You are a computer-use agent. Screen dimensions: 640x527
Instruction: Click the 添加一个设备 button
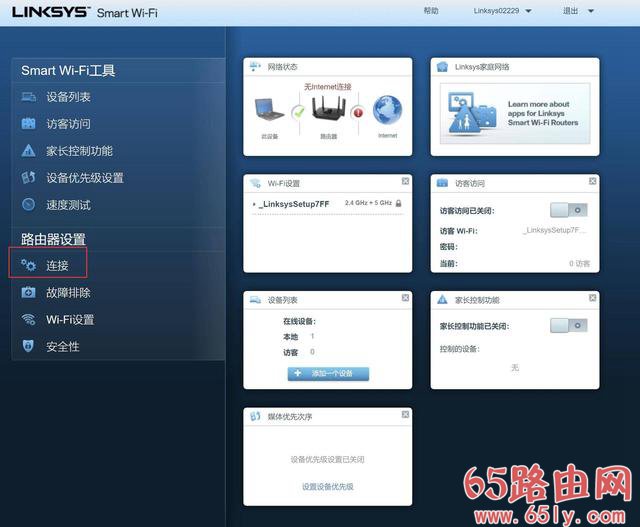(x=328, y=373)
